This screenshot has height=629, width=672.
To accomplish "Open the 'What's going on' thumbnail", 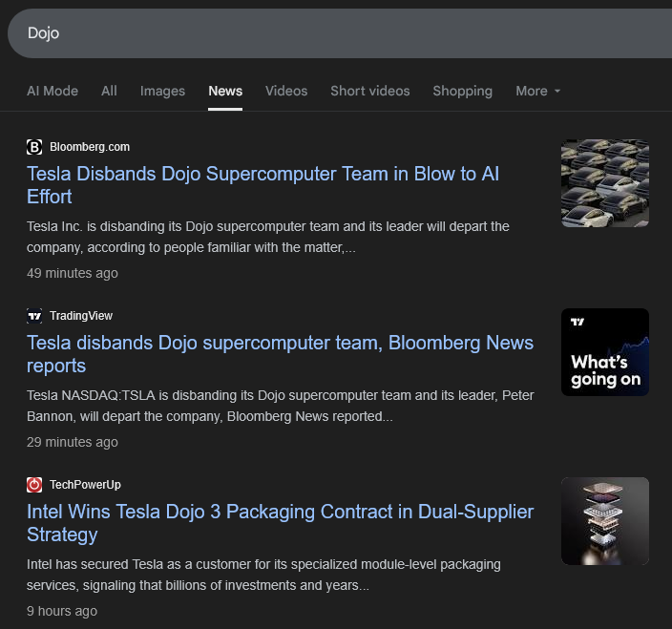I will (605, 352).
